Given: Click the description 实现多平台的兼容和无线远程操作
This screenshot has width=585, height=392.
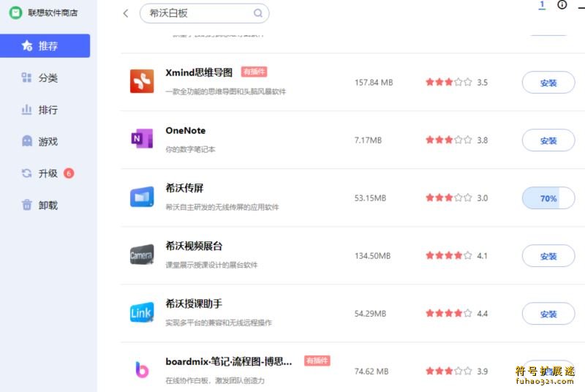Looking at the screenshot, I should click(219, 323).
